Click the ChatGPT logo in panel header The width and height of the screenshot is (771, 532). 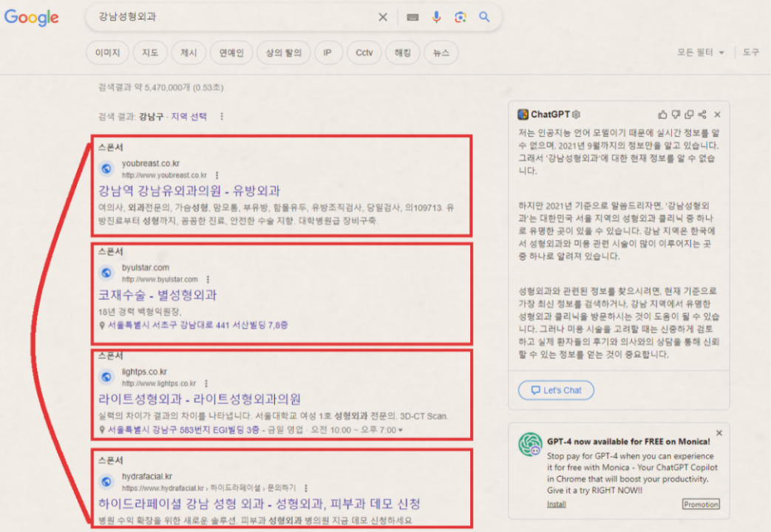point(523,115)
